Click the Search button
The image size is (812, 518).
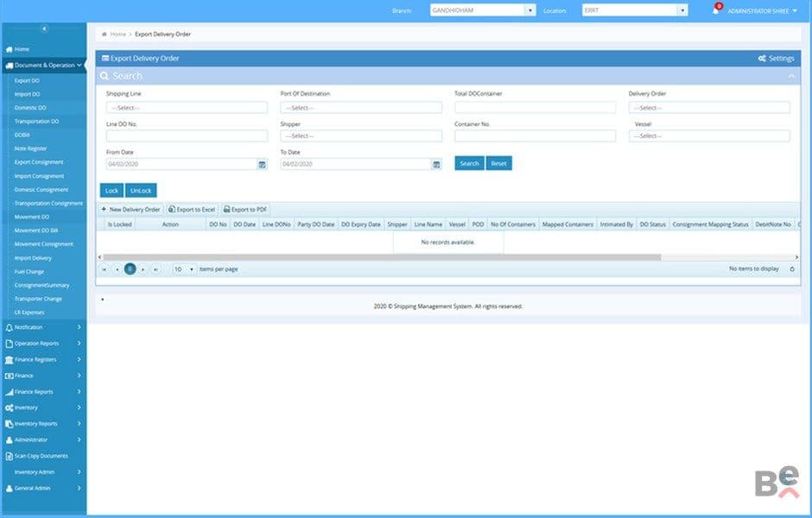tap(469, 163)
